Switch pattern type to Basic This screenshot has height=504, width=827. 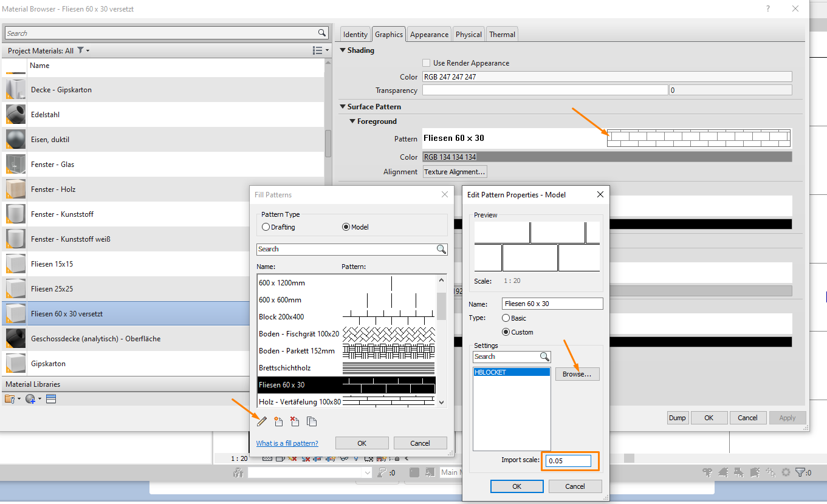click(505, 318)
